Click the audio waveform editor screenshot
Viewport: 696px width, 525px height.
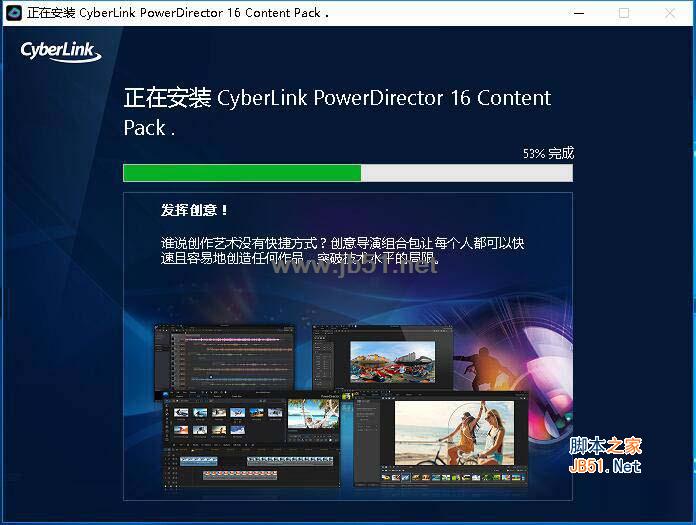click(224, 359)
